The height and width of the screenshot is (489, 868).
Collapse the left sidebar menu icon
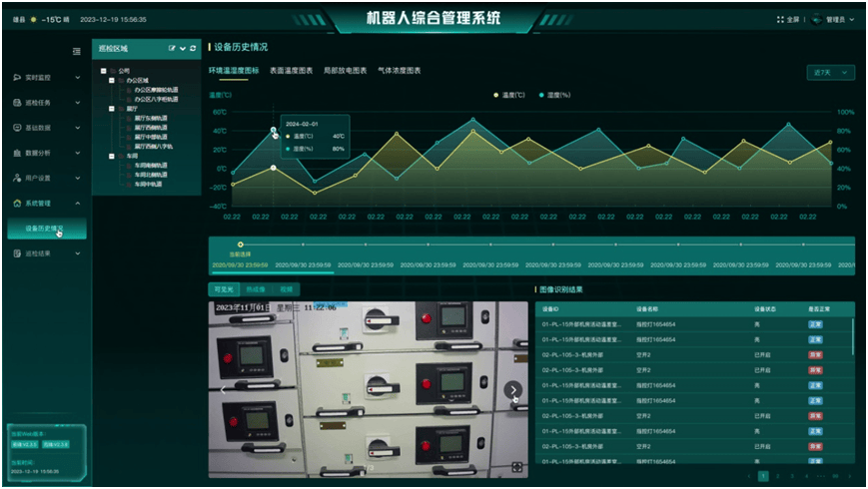[77, 51]
